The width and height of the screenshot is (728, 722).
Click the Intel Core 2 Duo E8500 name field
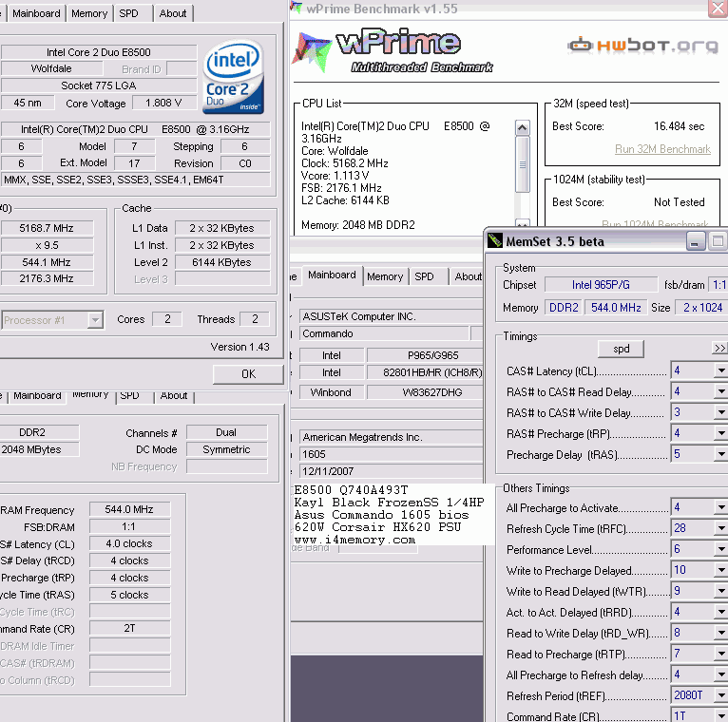point(99,52)
